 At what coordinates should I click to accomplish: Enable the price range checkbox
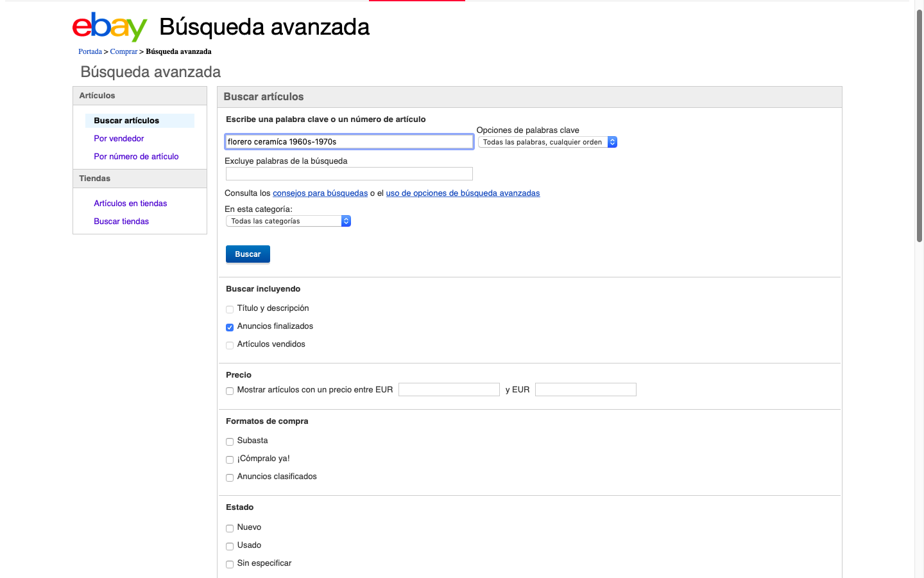[x=230, y=390]
